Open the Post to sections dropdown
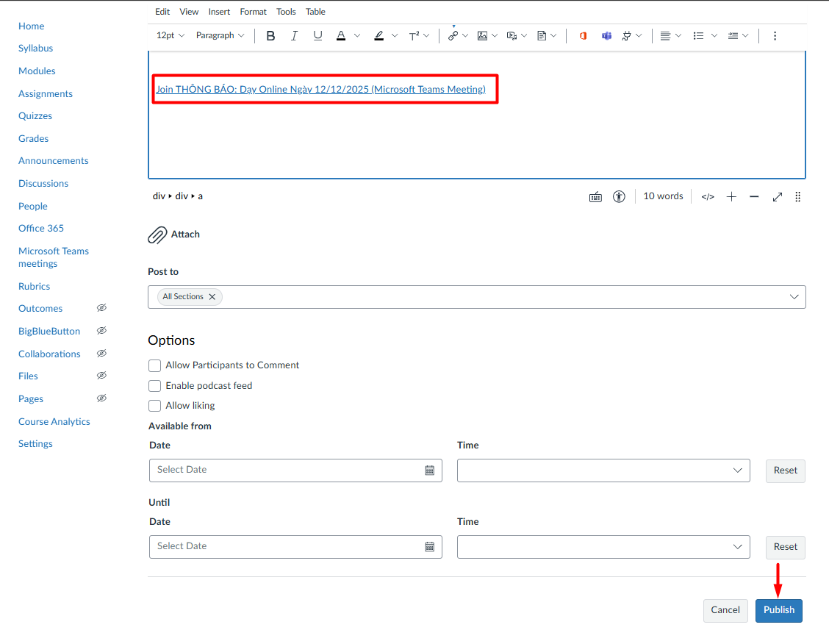The image size is (829, 644). pos(794,297)
